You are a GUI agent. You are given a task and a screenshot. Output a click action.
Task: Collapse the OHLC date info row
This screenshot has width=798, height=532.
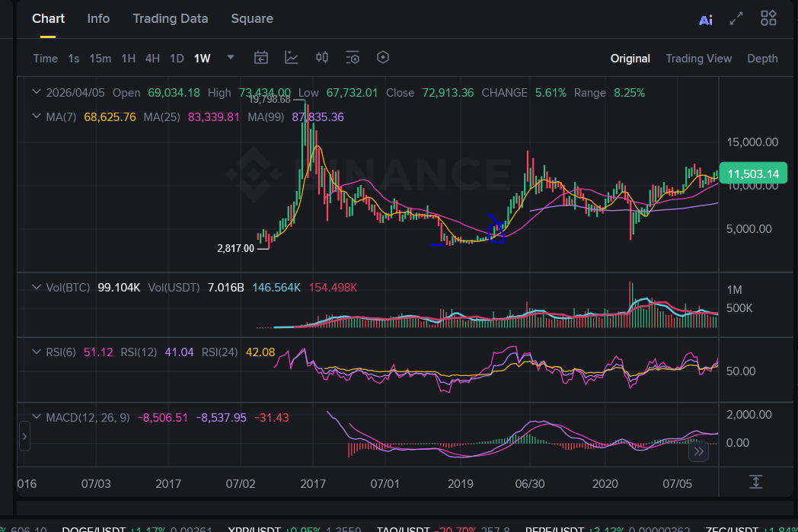pyautogui.click(x=36, y=92)
